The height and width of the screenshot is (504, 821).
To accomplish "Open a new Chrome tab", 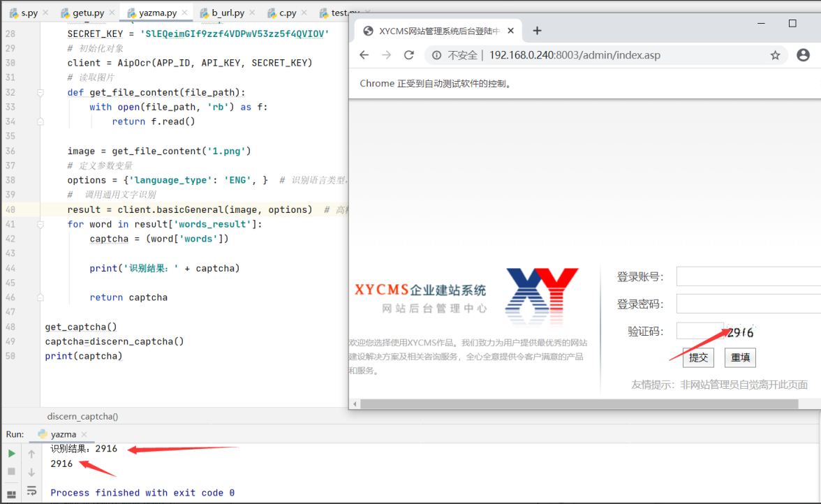I will tap(537, 31).
